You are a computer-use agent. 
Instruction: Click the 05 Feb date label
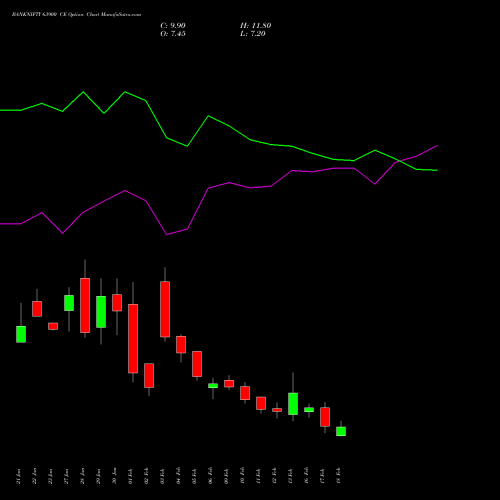point(195,476)
